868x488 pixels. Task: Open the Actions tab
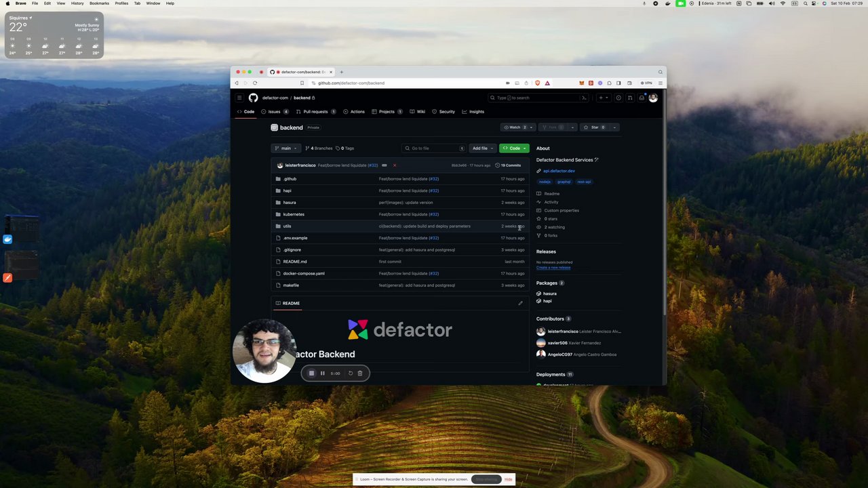[354, 112]
